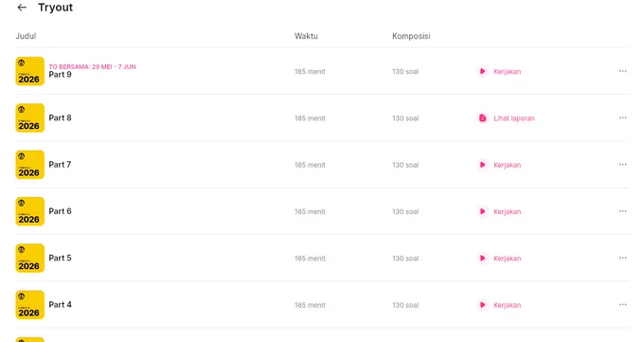Open the three-dot menu for Part 9
The height and width of the screenshot is (342, 644).
[x=622, y=71]
